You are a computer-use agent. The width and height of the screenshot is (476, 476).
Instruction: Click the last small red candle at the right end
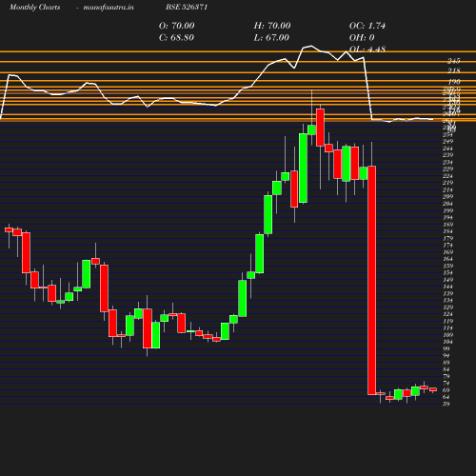pos(433,389)
